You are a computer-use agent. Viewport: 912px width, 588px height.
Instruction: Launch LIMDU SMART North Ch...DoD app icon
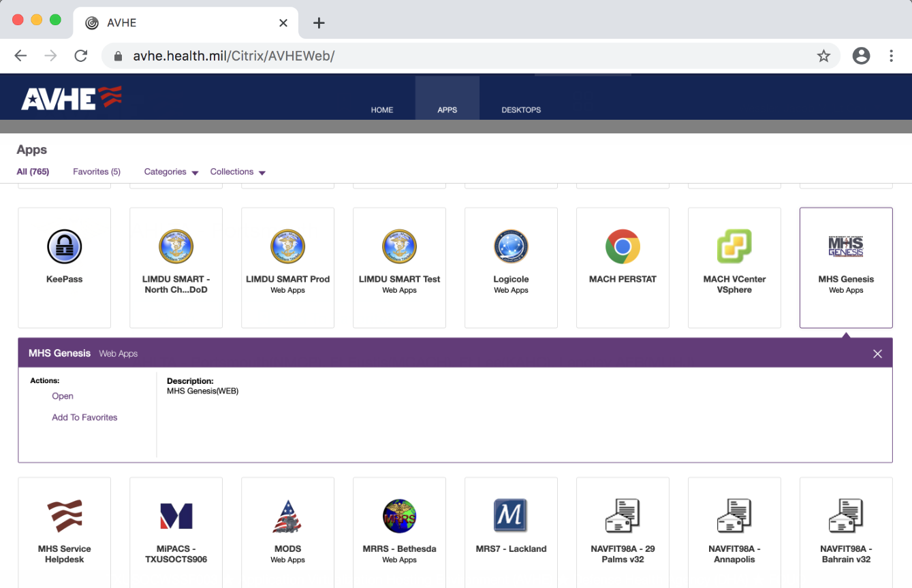point(176,246)
